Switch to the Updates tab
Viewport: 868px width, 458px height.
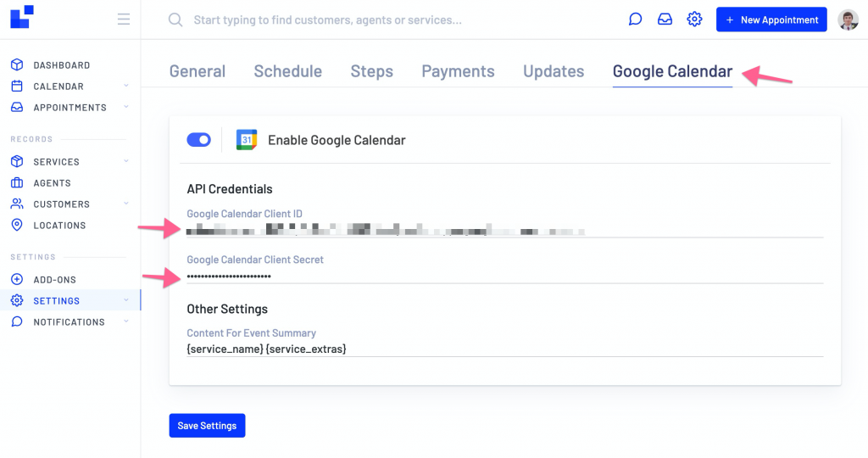(554, 71)
